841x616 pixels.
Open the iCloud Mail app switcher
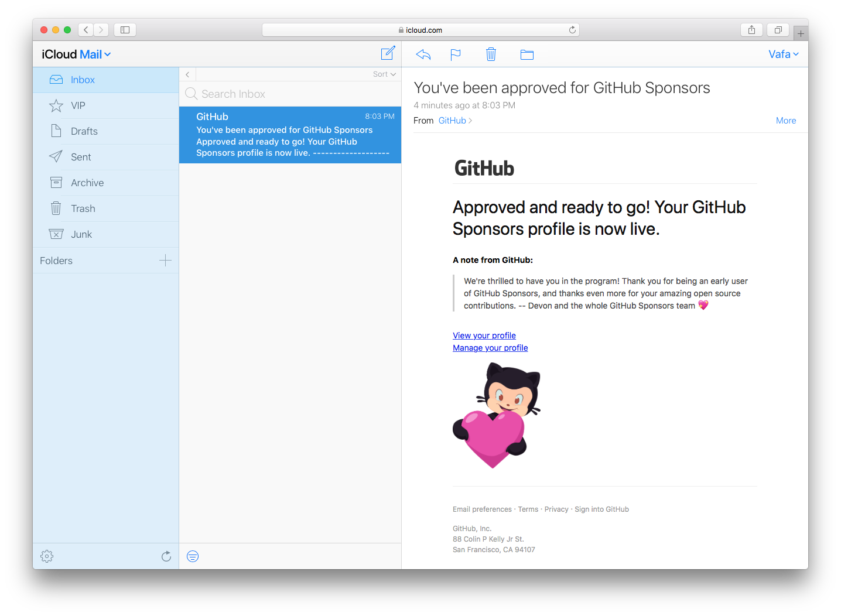(x=76, y=54)
